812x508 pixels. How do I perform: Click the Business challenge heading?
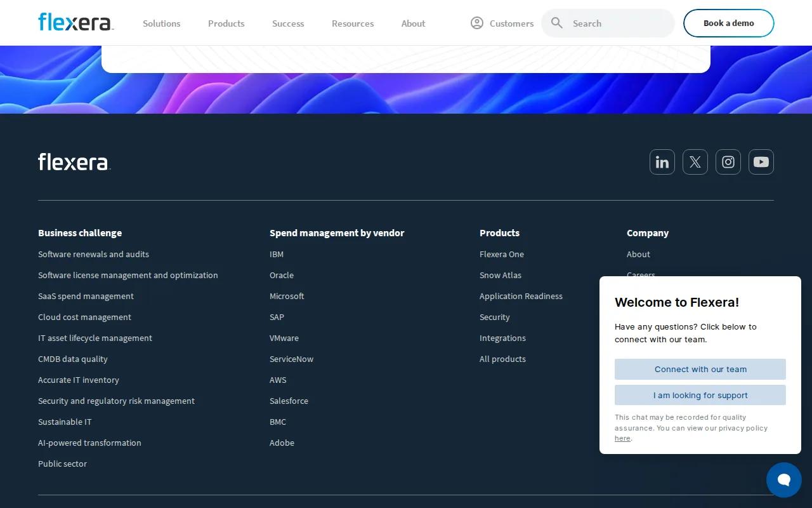coord(80,233)
